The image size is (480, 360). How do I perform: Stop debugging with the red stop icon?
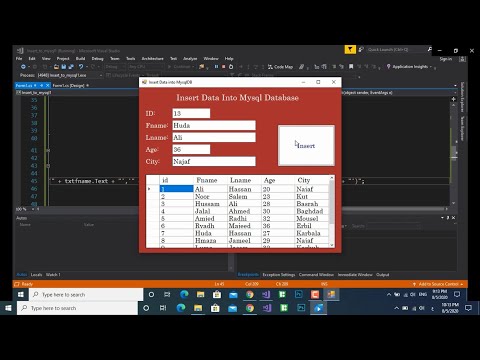coord(223,67)
